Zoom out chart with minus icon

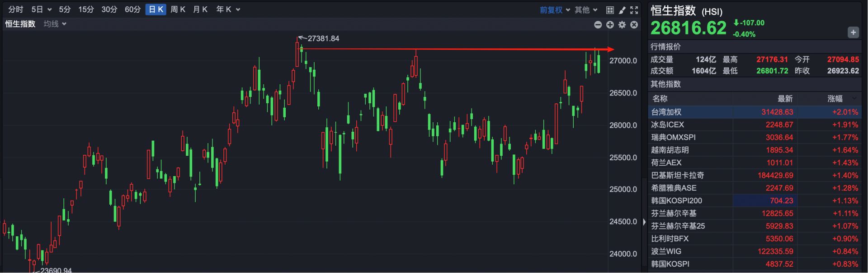coord(598,25)
